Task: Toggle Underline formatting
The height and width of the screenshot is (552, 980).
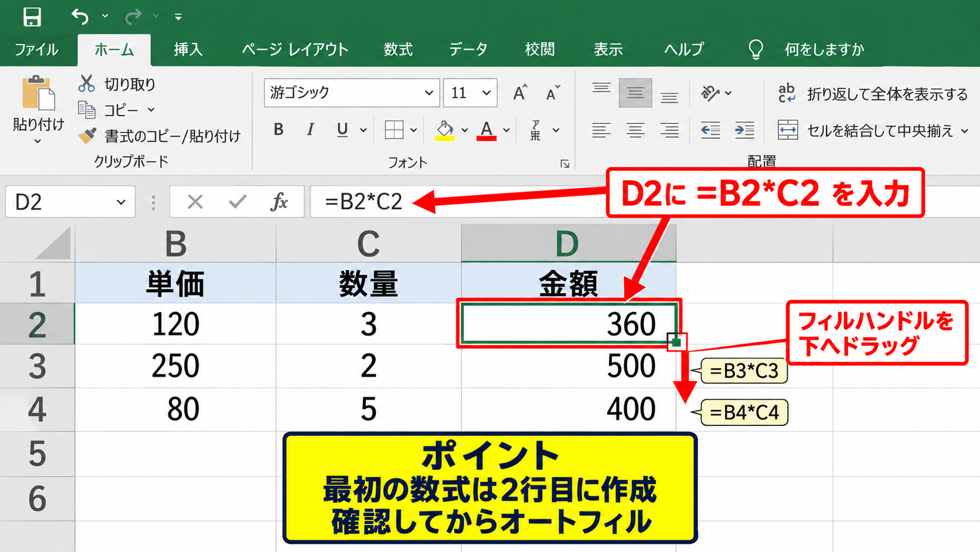Action: pos(342,130)
